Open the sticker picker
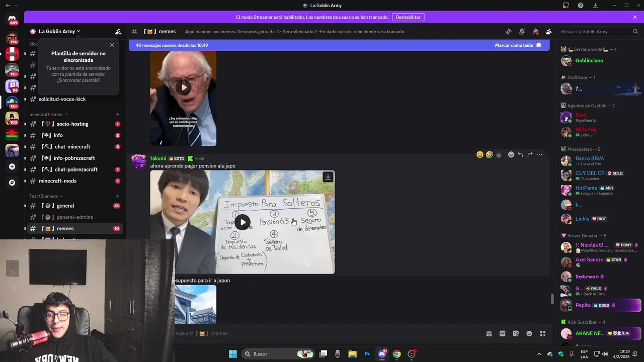644x362 pixels. click(x=516, y=333)
